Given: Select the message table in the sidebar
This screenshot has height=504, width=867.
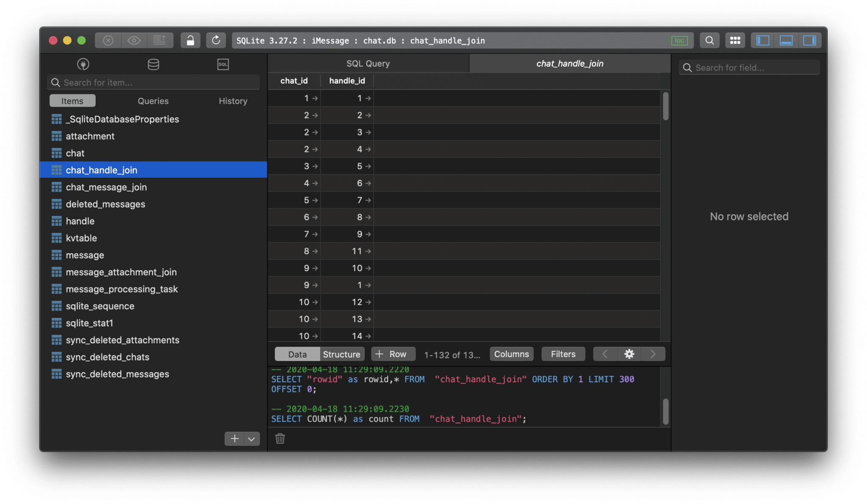Looking at the screenshot, I should pos(85,255).
